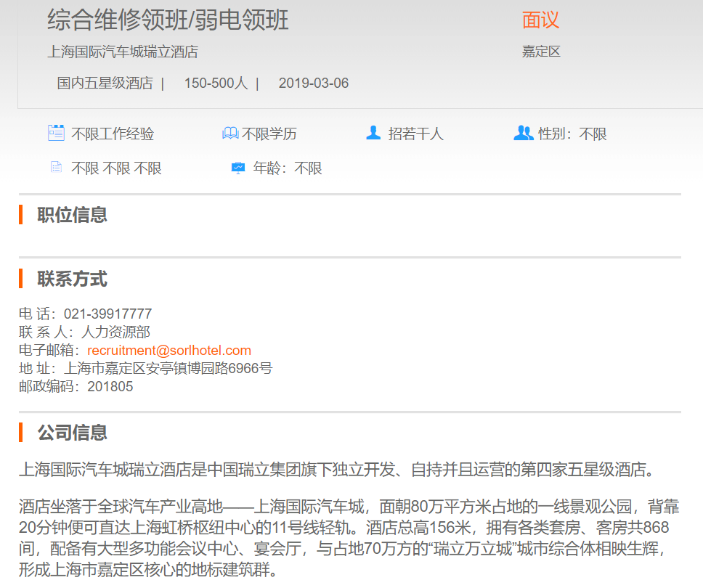Open the recruitment@sorlhotel.com email link
Image resolution: width=703 pixels, height=588 pixels.
(x=169, y=351)
